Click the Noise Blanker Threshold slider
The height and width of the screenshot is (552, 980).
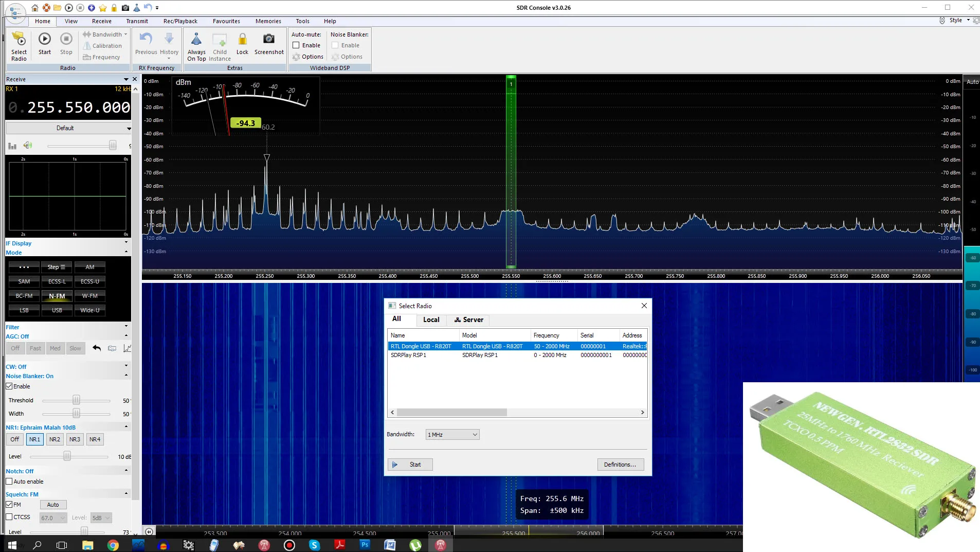tap(76, 400)
